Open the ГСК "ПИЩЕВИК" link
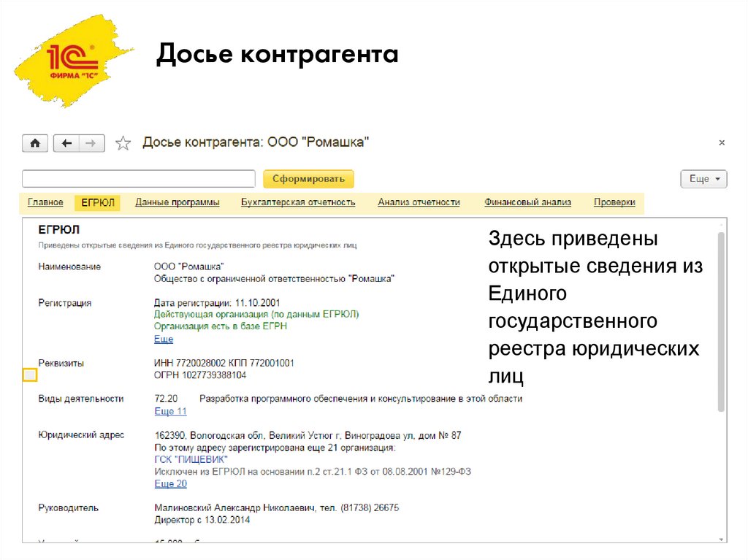 tap(191, 459)
